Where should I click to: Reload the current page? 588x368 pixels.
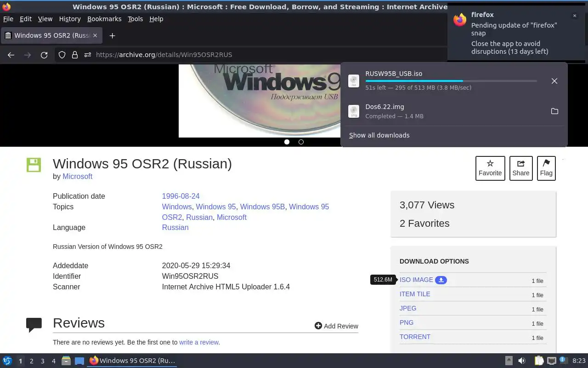[44, 55]
